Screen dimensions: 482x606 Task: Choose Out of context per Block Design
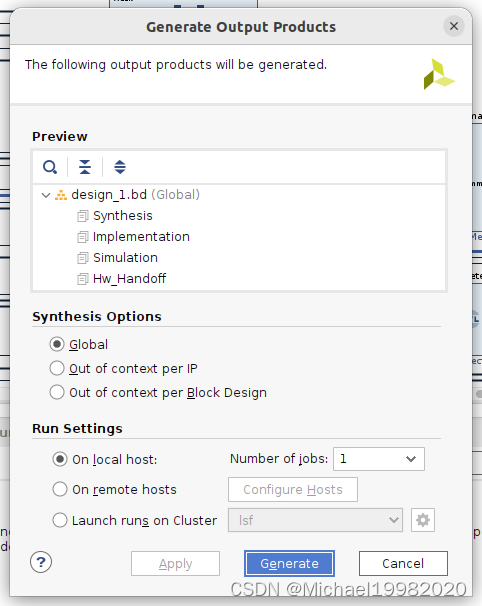[57, 392]
